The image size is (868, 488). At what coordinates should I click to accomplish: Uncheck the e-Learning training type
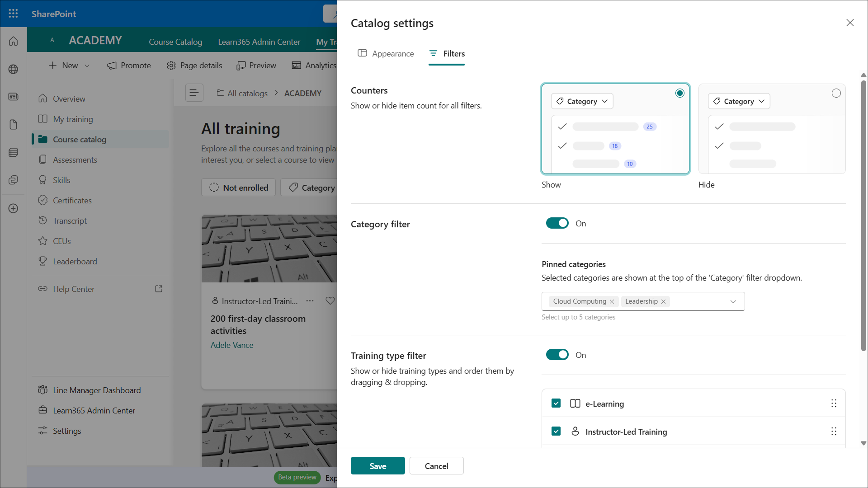(556, 403)
